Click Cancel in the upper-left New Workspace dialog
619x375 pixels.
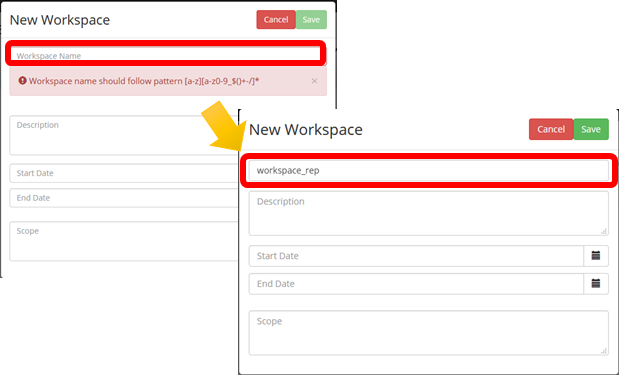coord(276,20)
